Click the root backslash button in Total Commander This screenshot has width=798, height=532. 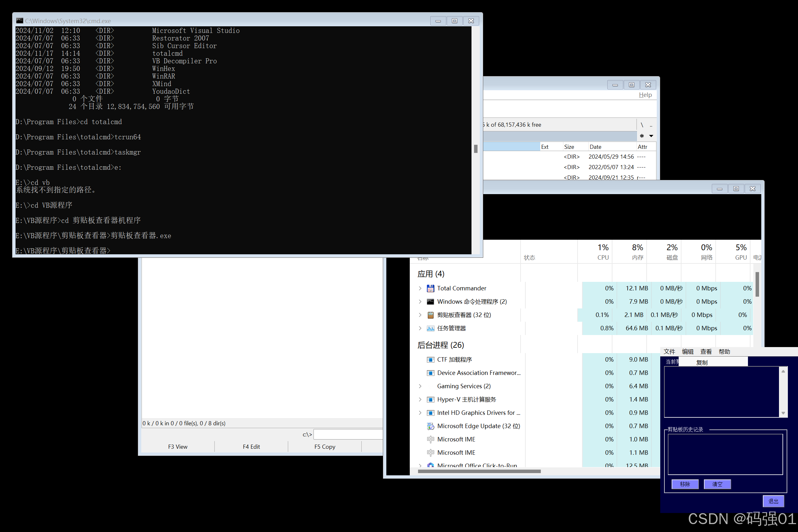pyautogui.click(x=642, y=124)
